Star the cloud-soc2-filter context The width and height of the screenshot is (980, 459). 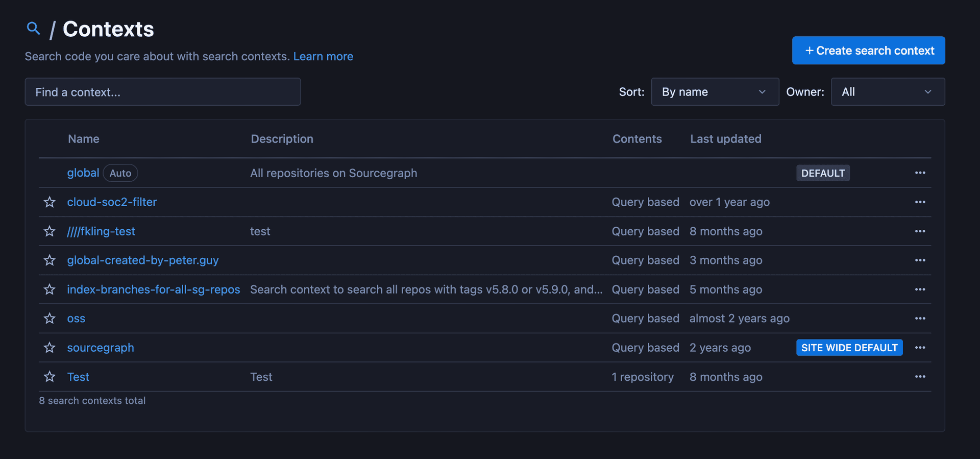[x=50, y=202]
